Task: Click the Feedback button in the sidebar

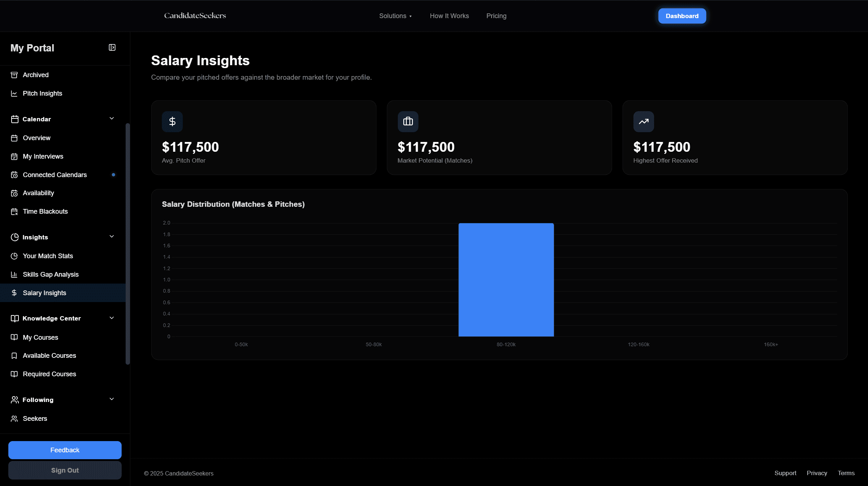Action: (65, 450)
